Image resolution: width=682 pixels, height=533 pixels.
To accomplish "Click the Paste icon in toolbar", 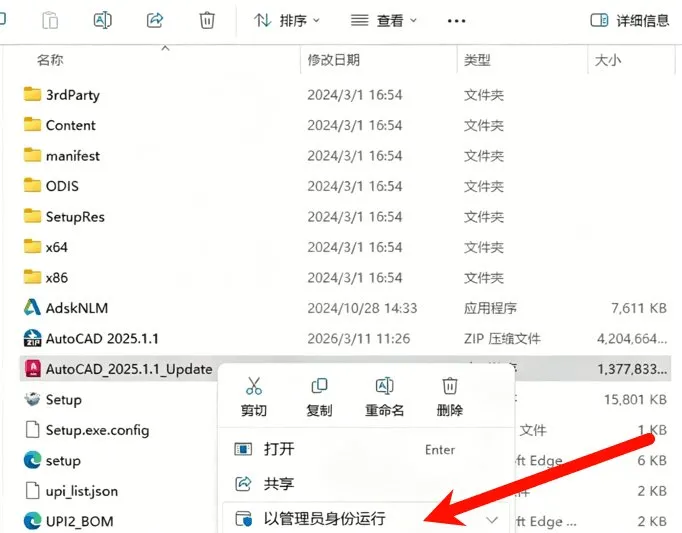I will 50,20.
